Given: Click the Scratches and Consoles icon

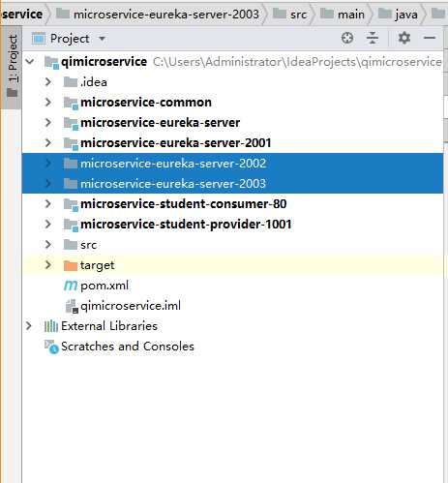Looking at the screenshot, I should [51, 347].
